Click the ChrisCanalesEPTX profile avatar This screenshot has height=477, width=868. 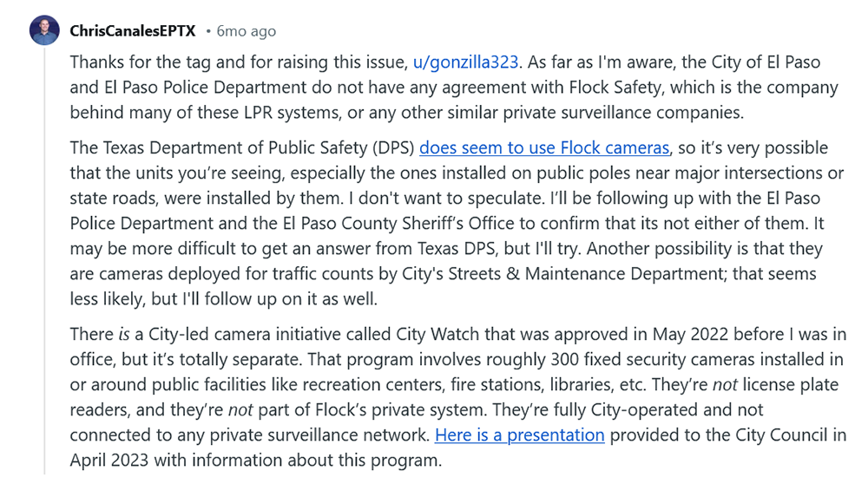point(44,30)
